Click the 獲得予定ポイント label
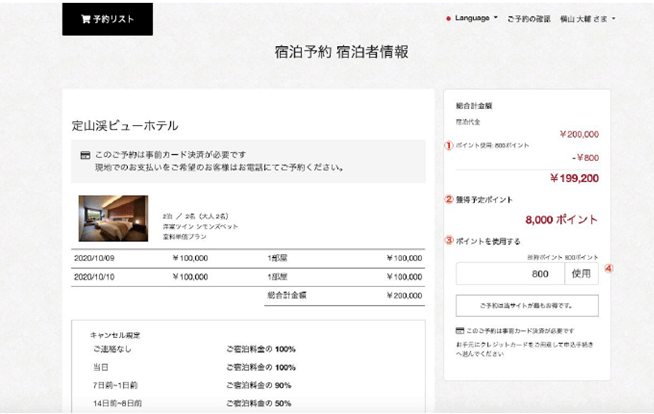 (x=484, y=200)
